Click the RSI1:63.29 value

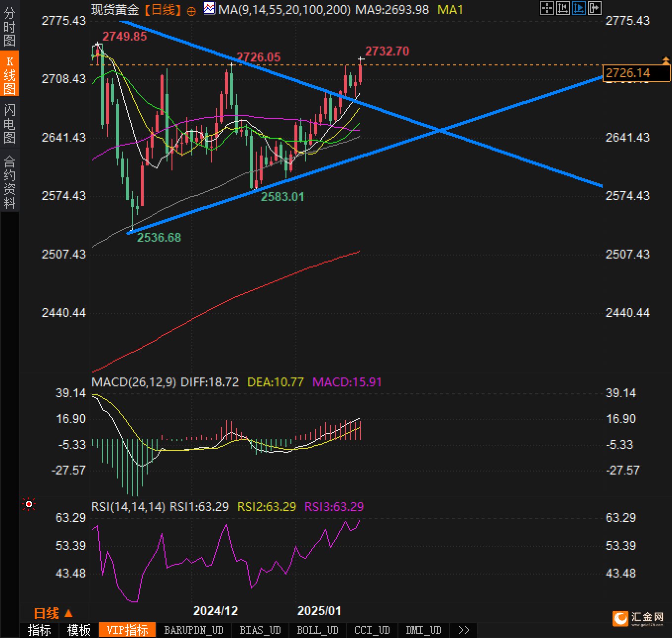click(x=199, y=507)
